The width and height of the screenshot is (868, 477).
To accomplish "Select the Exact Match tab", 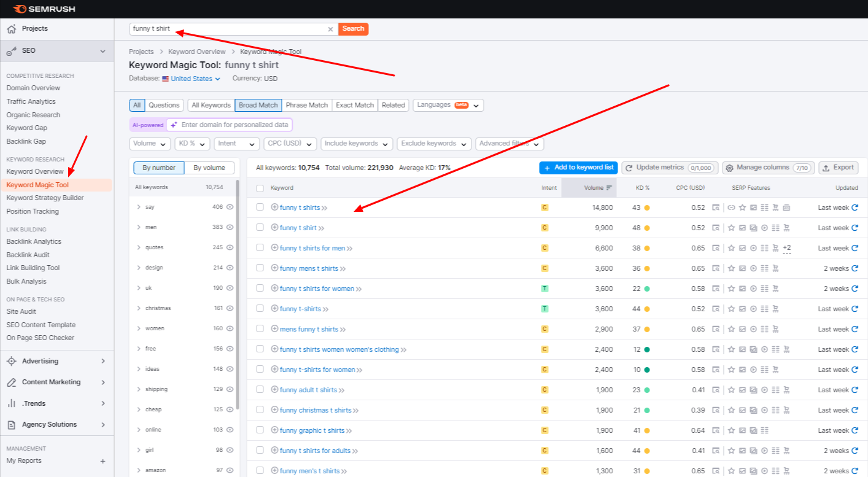I will point(355,105).
